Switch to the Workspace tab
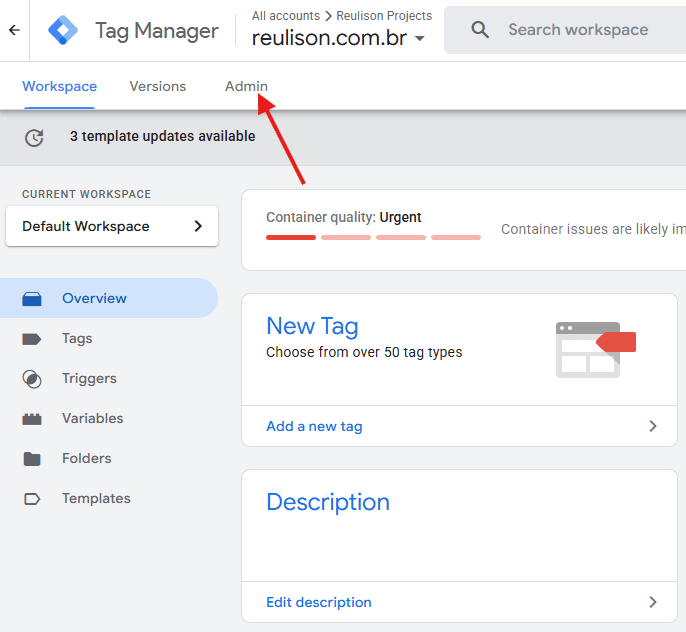Screen dimensions: 686x632 (60, 86)
